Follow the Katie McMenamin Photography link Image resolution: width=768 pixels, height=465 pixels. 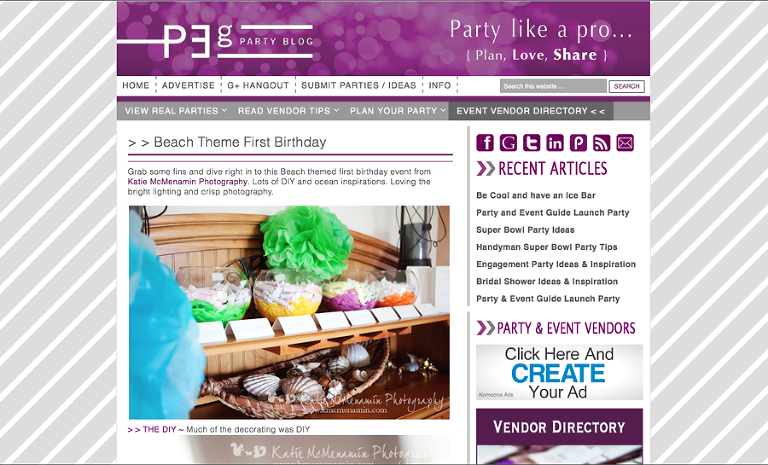point(187,181)
